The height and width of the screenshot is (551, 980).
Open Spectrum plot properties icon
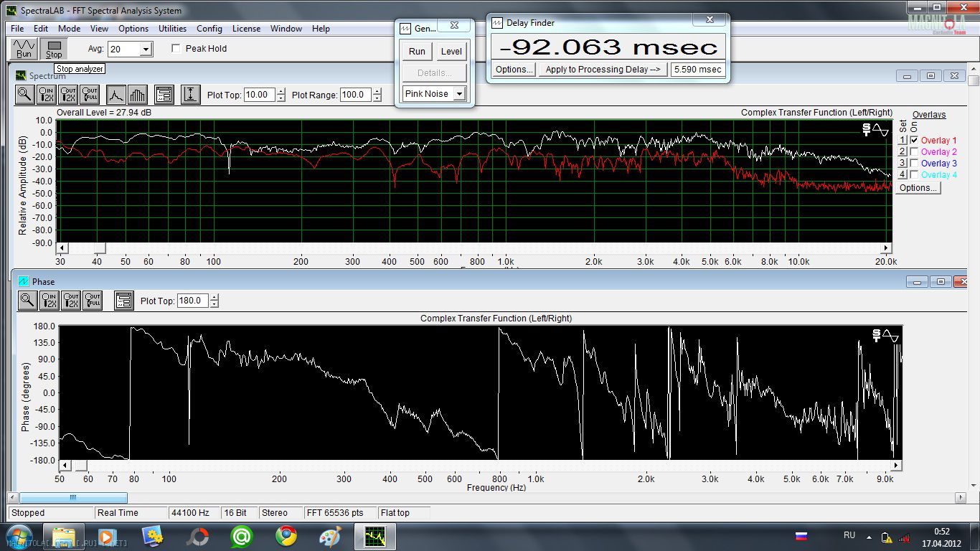click(164, 94)
